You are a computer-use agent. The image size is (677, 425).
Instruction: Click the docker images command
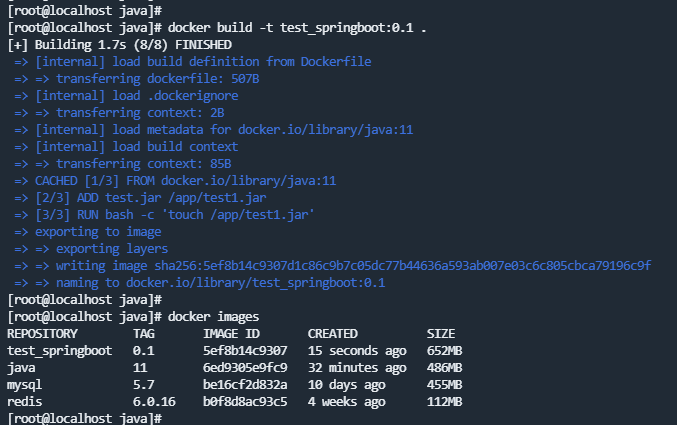213,317
